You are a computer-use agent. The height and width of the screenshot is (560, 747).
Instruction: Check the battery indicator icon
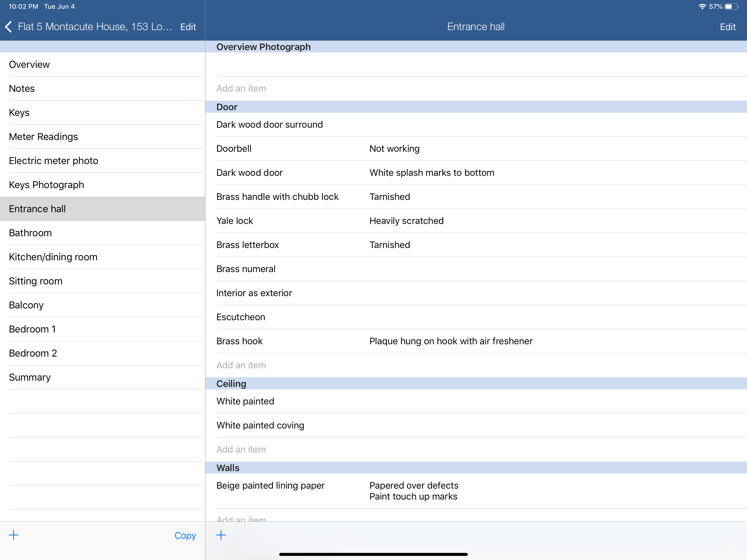coord(731,6)
